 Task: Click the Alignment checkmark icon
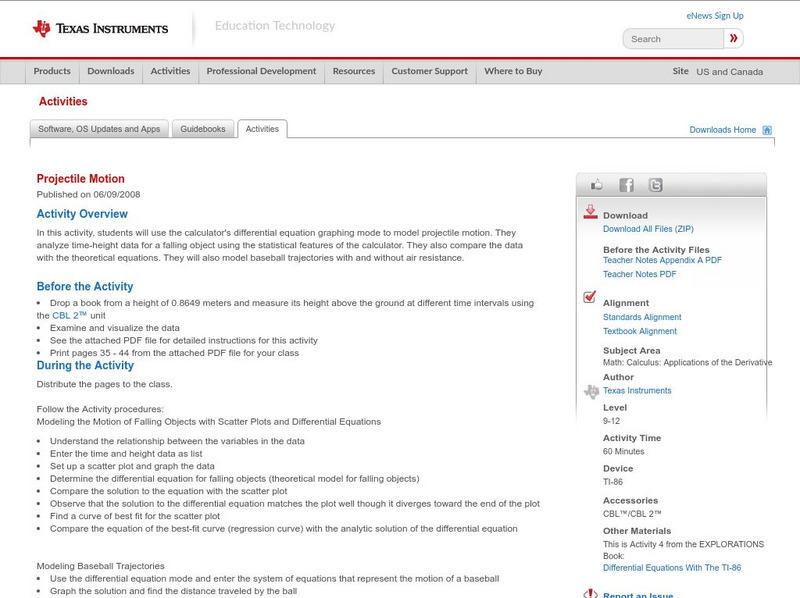pos(589,296)
